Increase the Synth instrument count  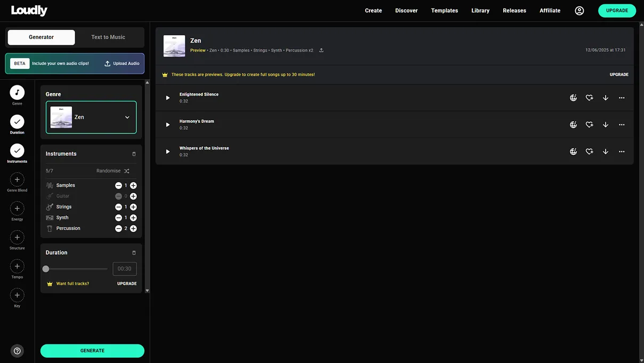(x=133, y=217)
